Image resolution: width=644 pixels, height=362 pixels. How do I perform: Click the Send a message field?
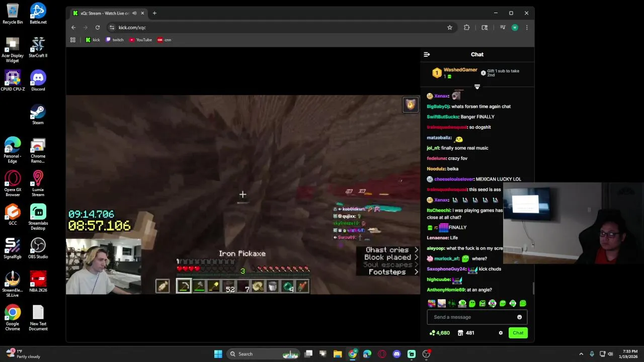click(x=477, y=317)
